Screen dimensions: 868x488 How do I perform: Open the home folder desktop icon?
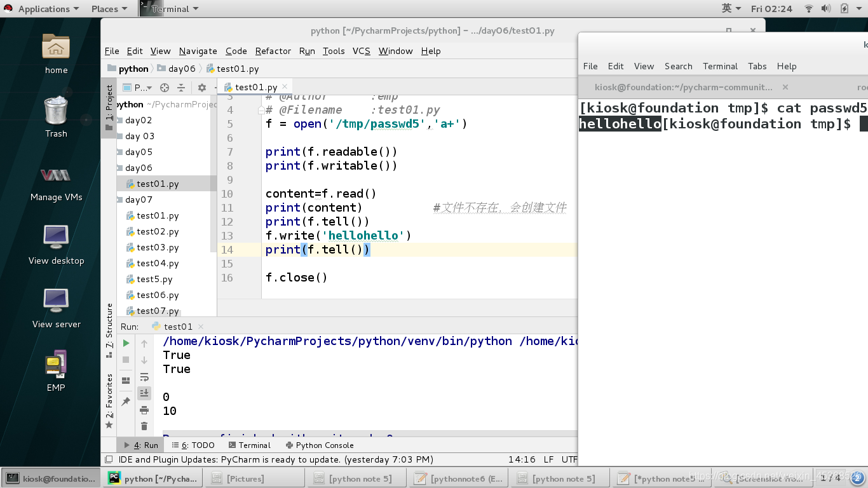click(x=56, y=54)
